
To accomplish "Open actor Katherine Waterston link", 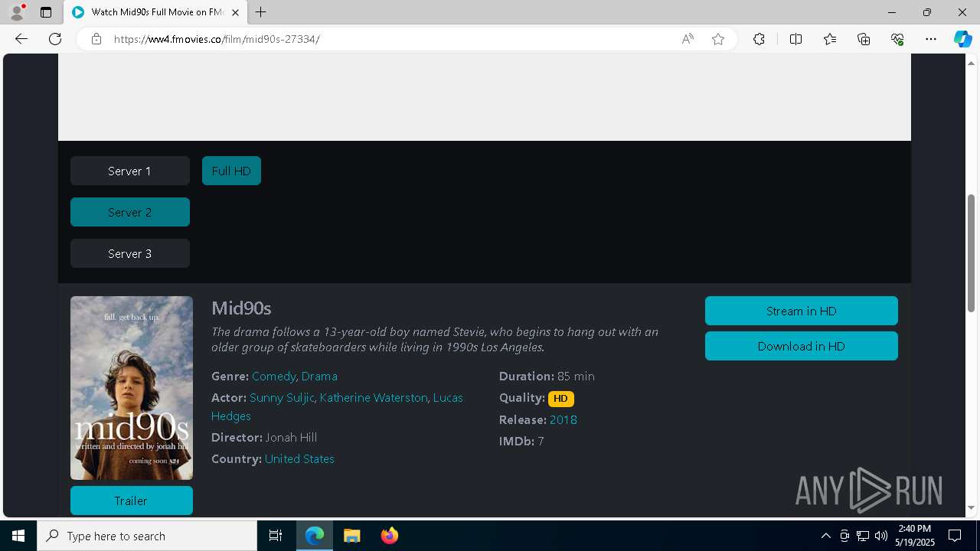I will point(374,398).
